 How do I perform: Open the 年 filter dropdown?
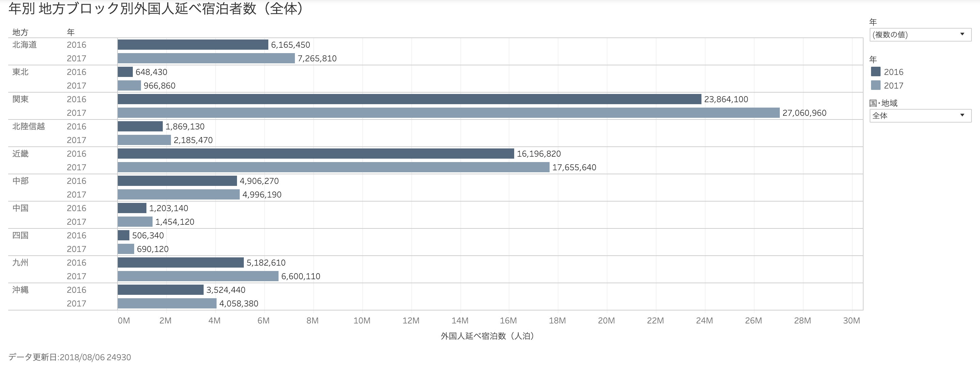920,35
